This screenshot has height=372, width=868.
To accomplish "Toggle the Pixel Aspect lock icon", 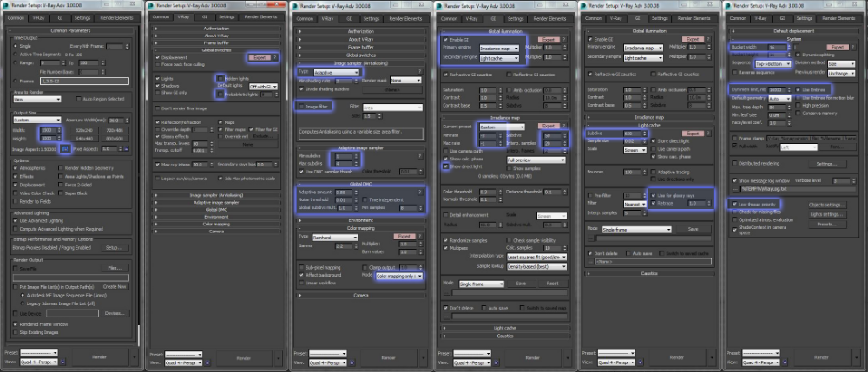I will pyautogui.click(x=126, y=148).
